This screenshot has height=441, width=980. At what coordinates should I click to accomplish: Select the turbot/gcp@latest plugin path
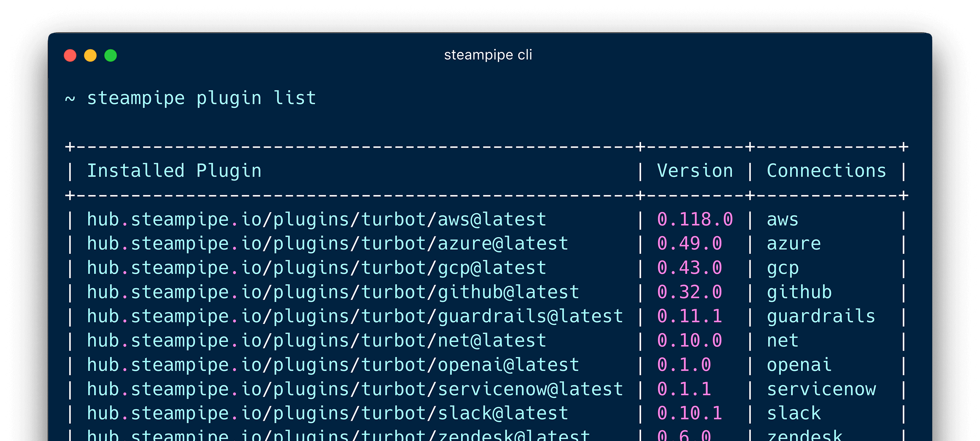316,268
